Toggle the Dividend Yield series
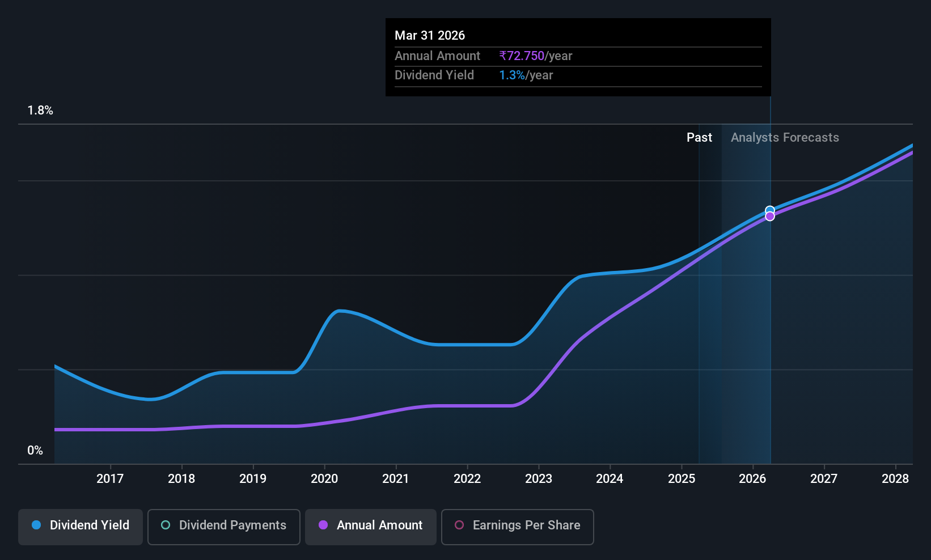The height and width of the screenshot is (560, 931). (81, 527)
